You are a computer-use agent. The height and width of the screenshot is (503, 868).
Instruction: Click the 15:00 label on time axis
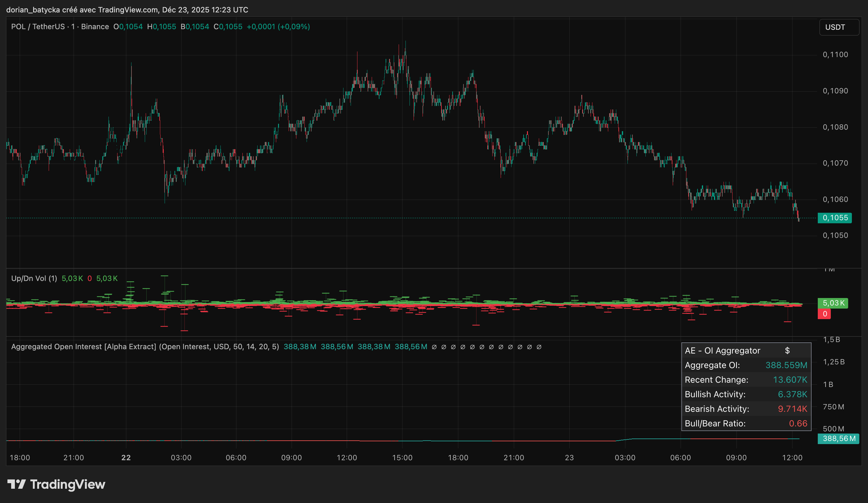pos(402,457)
